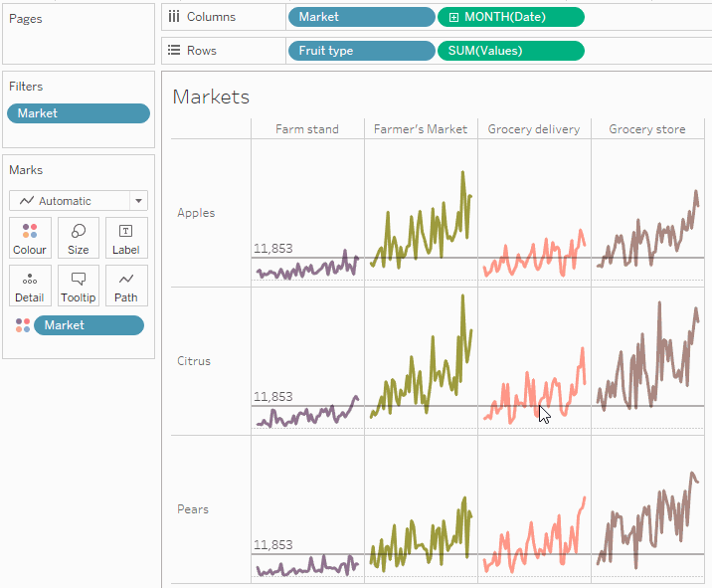Image resolution: width=712 pixels, height=588 pixels.
Task: Select the Market pill on Columns shelf
Action: [x=361, y=17]
